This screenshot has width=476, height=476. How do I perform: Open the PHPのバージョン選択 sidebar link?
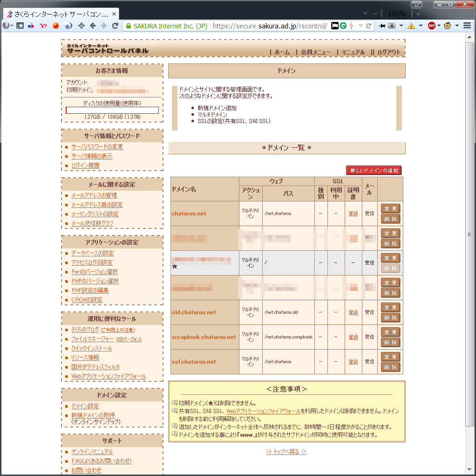point(95,281)
